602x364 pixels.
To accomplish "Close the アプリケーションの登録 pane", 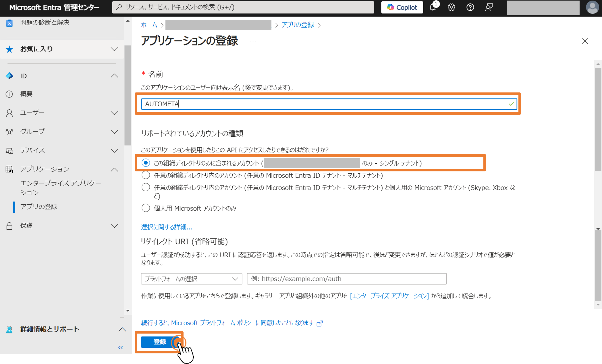I will coord(585,41).
